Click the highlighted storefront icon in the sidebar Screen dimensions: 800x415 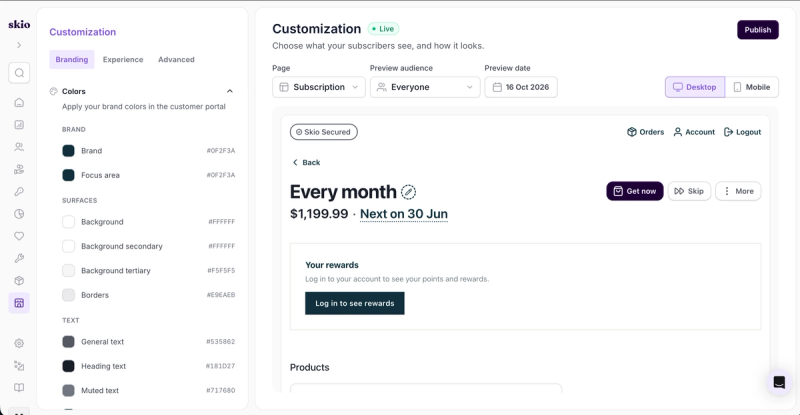[x=19, y=303]
